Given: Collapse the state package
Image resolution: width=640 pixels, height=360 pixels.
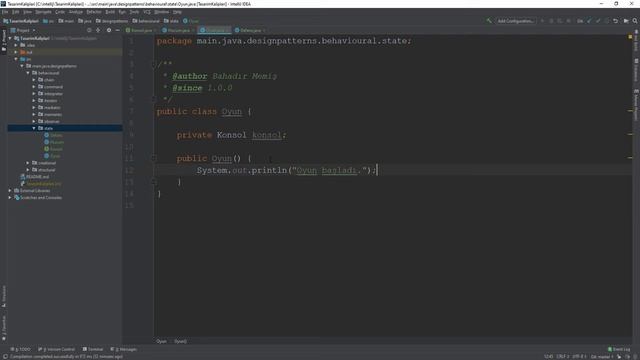Looking at the screenshot, I should point(34,128).
